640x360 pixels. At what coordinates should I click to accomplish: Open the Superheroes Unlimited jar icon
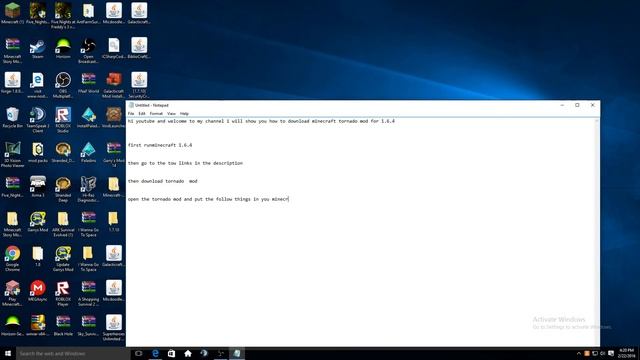tap(113, 327)
